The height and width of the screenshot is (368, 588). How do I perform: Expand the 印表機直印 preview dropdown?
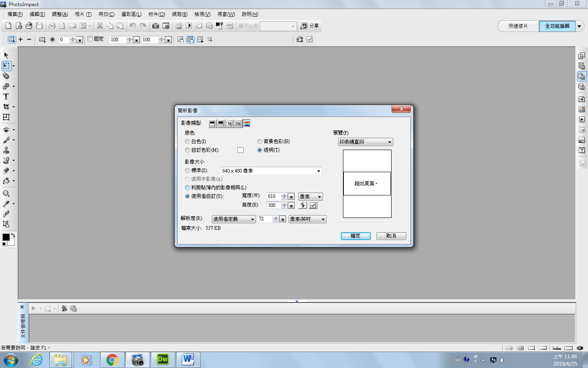[x=390, y=142]
